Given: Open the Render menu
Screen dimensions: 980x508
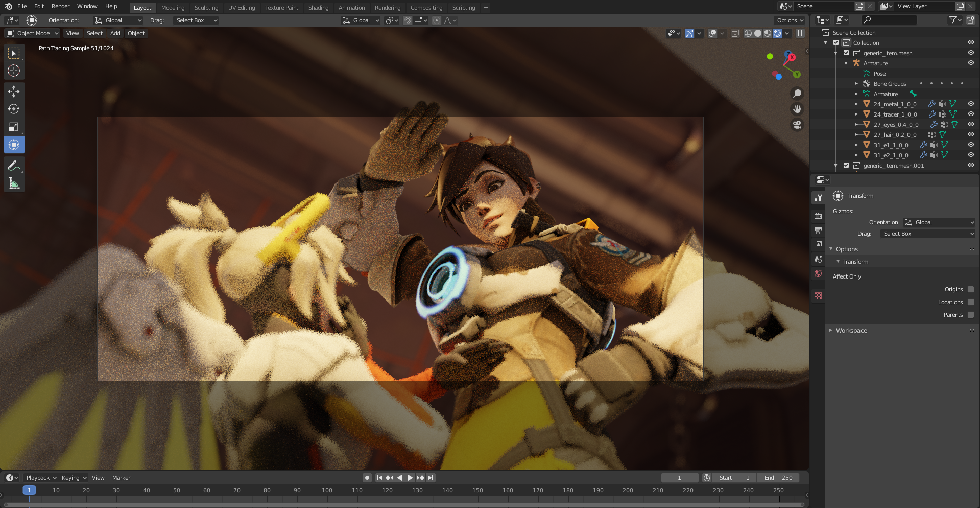Looking at the screenshot, I should point(60,6).
